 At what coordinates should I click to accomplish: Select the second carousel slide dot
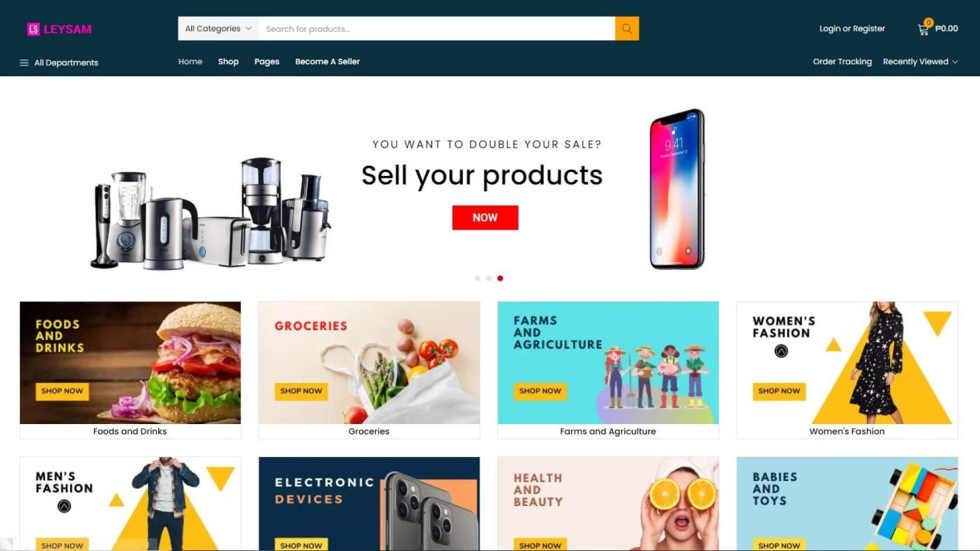coord(488,279)
